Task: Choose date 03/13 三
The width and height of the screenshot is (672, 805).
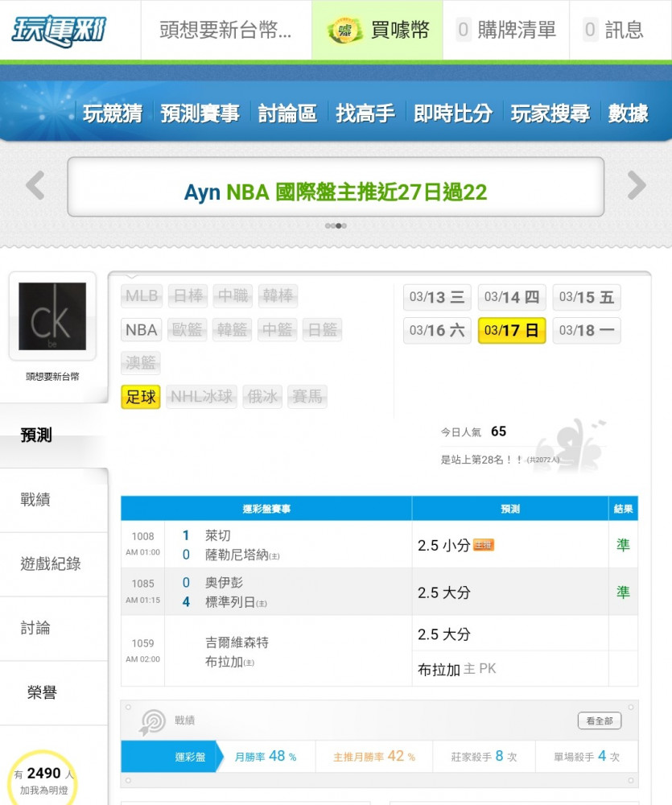Action: pos(437,297)
